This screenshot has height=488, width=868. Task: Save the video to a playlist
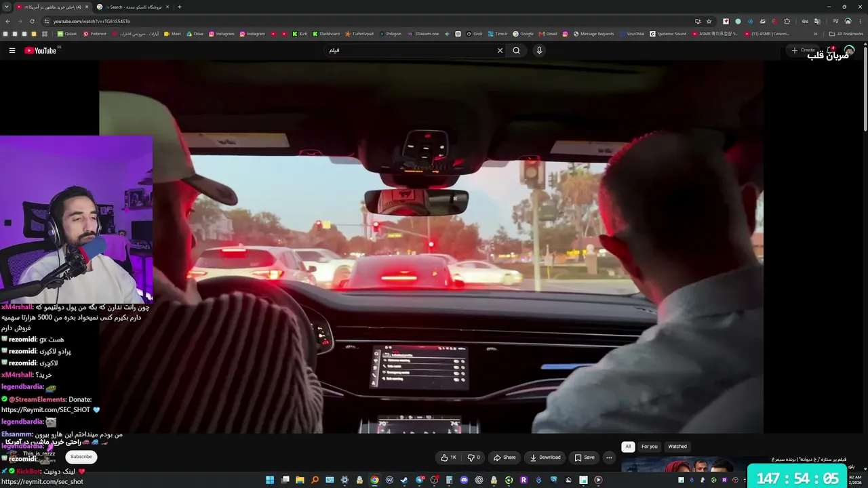[x=584, y=457]
